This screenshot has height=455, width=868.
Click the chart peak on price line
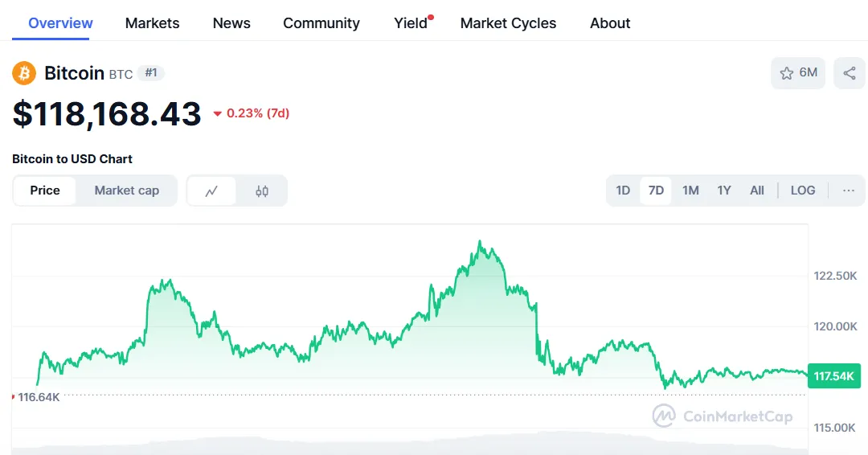(480, 241)
